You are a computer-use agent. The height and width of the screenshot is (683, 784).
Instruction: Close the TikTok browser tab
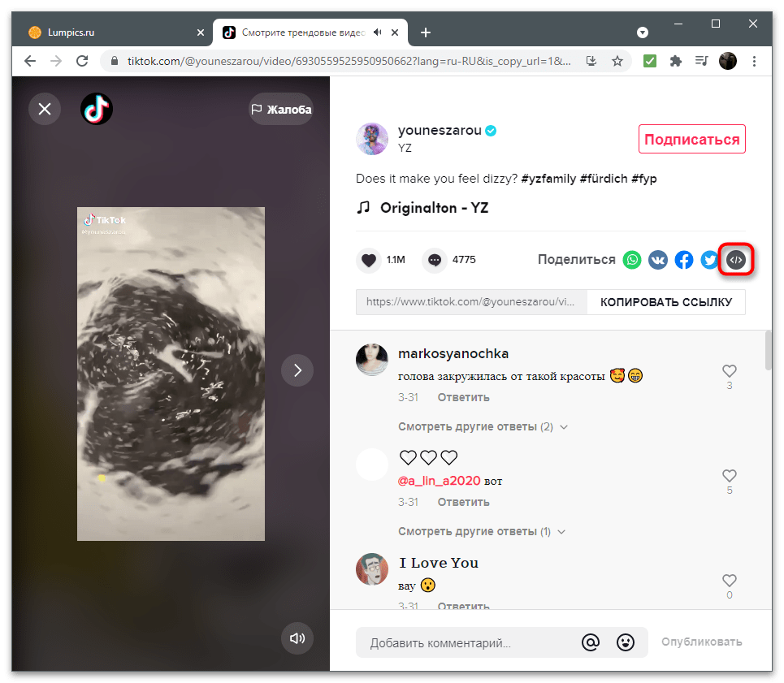[395, 32]
